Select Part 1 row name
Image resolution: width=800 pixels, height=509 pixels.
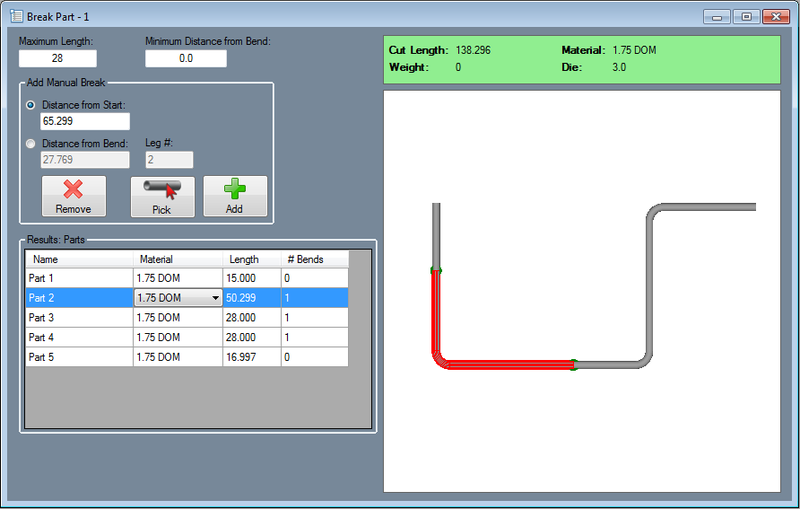[79, 278]
